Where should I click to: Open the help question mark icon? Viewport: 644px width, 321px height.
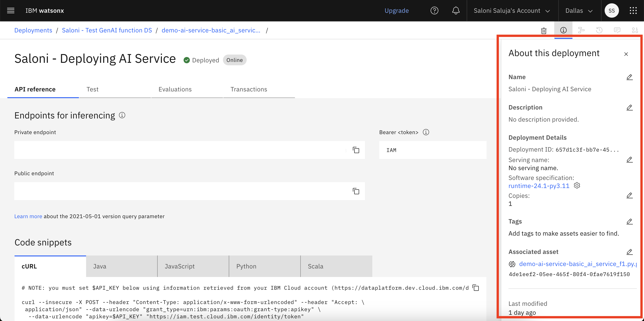click(x=434, y=11)
